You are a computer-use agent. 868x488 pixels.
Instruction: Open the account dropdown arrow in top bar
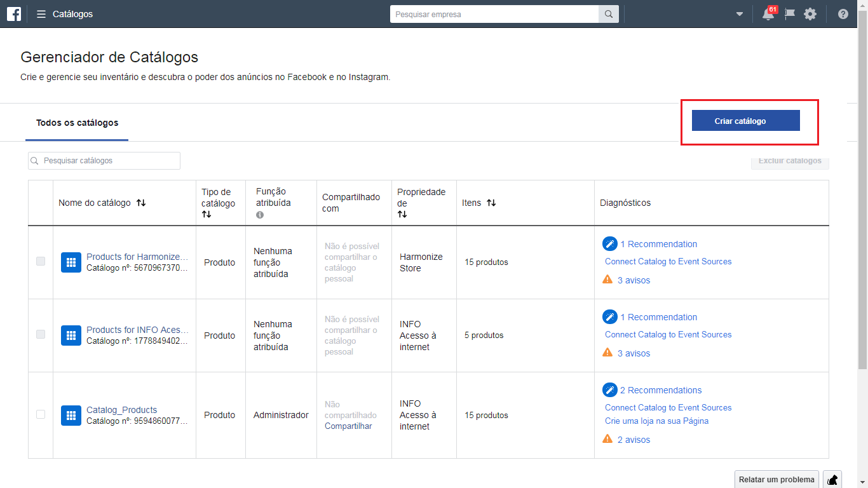(x=740, y=14)
